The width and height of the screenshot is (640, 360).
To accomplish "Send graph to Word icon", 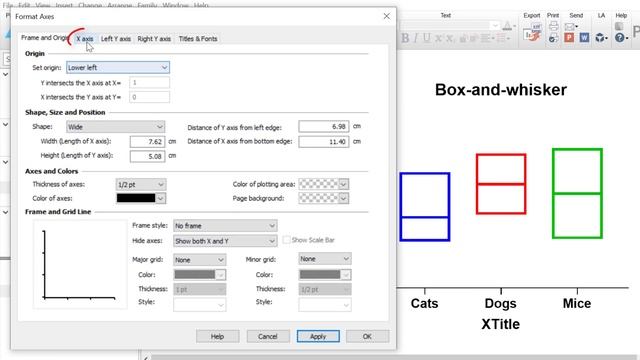I will pos(584,38).
